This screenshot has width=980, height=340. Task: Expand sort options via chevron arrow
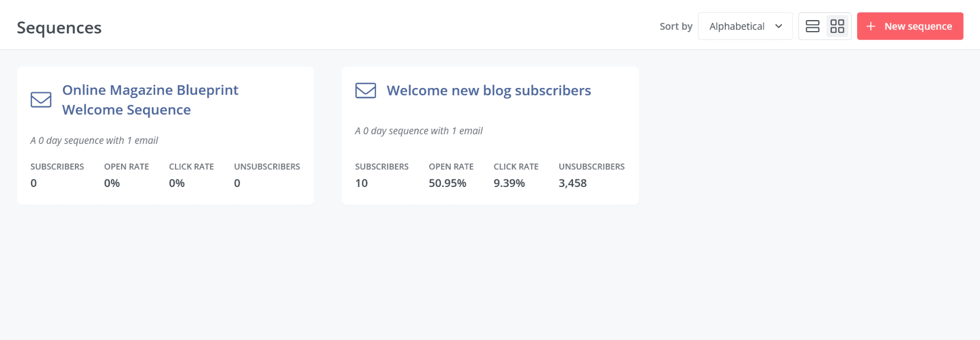click(779, 26)
